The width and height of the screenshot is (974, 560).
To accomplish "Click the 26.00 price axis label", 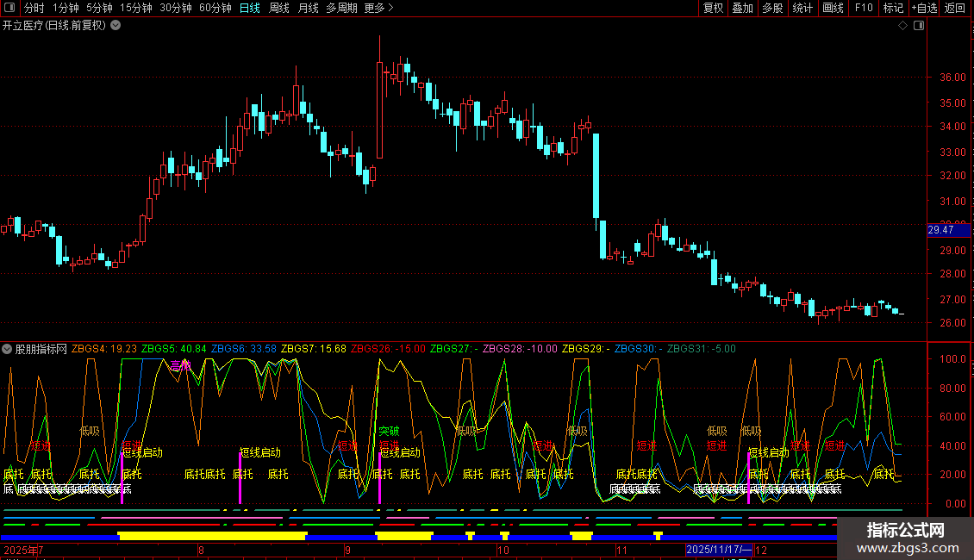I will 952,323.
